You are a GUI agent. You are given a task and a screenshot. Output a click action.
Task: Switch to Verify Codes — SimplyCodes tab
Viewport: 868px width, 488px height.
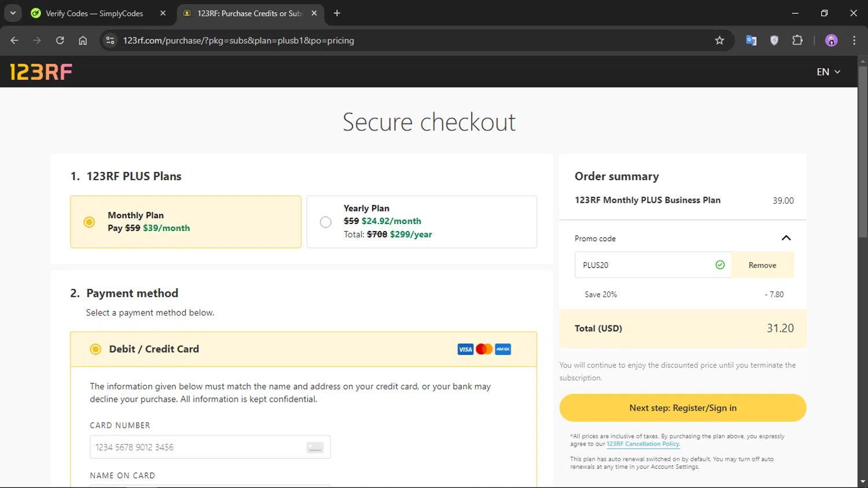click(x=94, y=13)
